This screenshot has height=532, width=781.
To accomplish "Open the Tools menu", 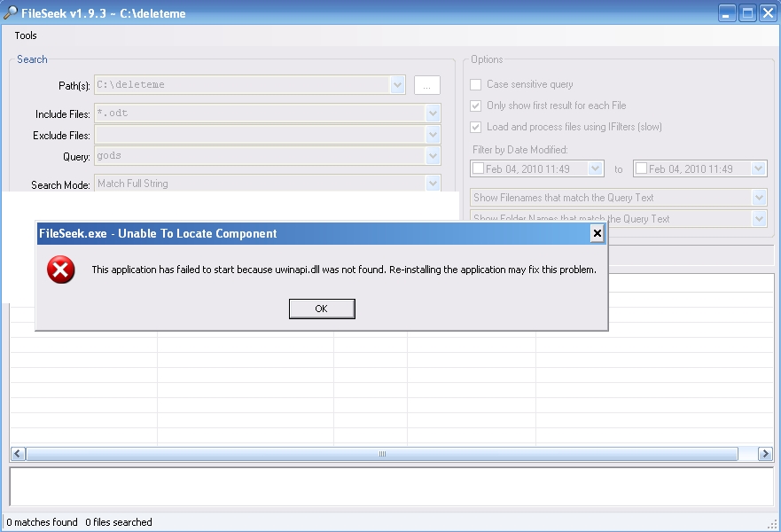I will point(26,35).
